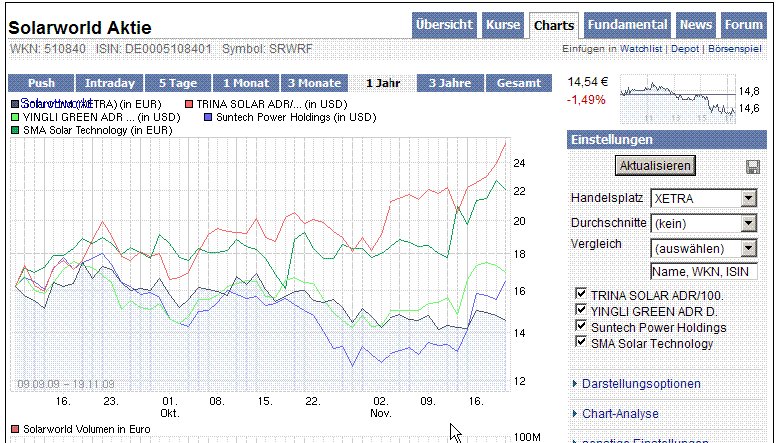
Task: Select the 1 Jahr chart period
Action: (x=383, y=83)
